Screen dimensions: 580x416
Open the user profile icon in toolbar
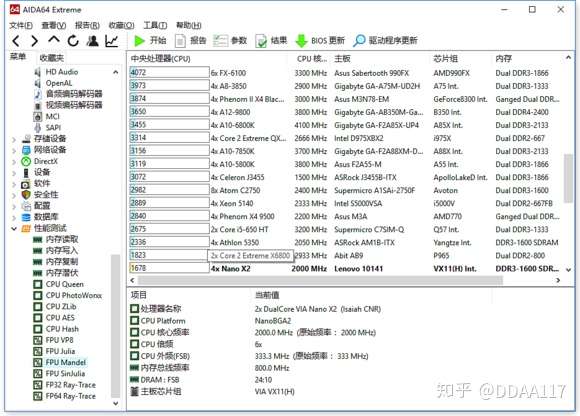92,41
